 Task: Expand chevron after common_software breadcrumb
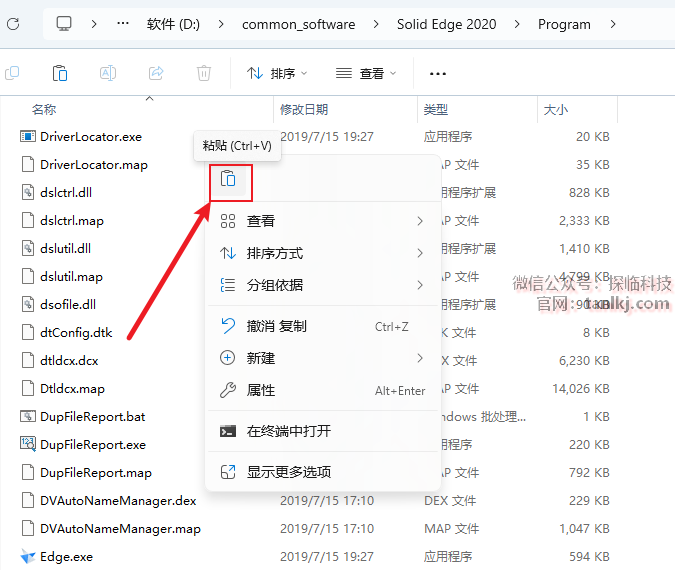(x=376, y=24)
